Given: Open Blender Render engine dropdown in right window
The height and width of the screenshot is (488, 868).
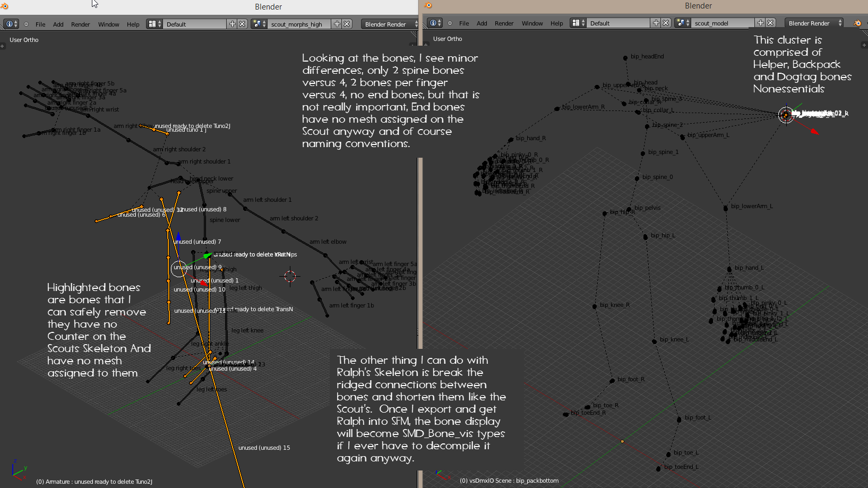Looking at the screenshot, I should click(x=814, y=23).
